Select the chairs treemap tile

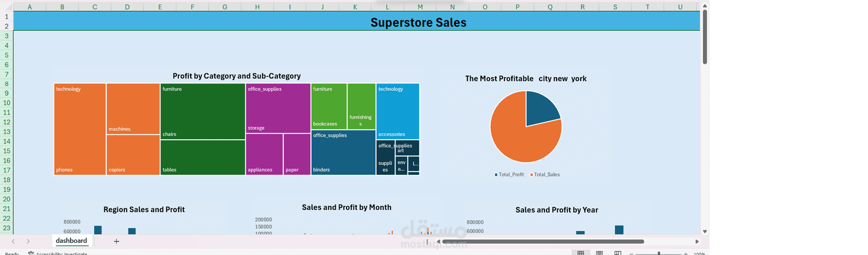203,112
